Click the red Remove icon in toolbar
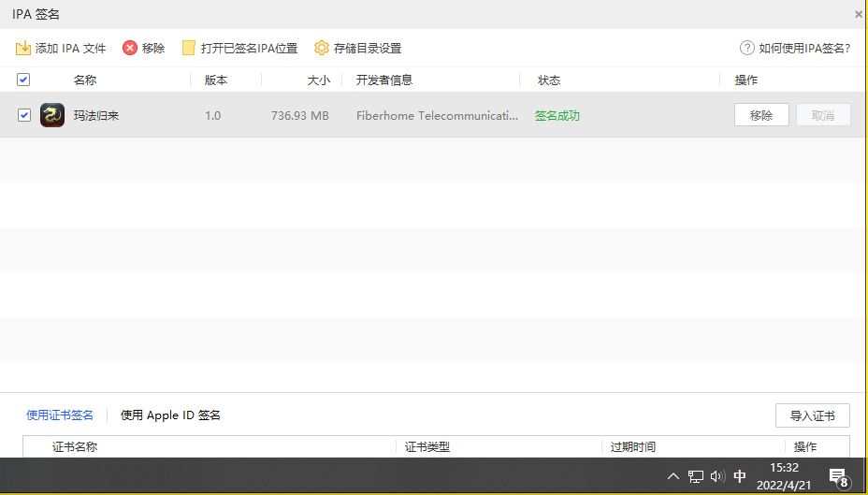This screenshot has height=495, width=868. tap(130, 48)
